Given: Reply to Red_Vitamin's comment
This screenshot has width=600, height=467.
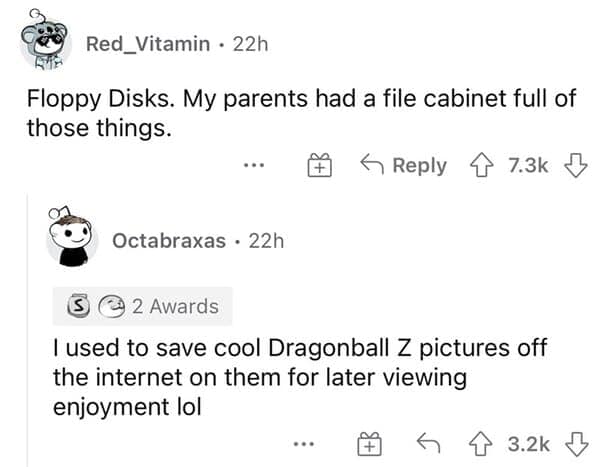Looking at the screenshot, I should coord(403,166).
